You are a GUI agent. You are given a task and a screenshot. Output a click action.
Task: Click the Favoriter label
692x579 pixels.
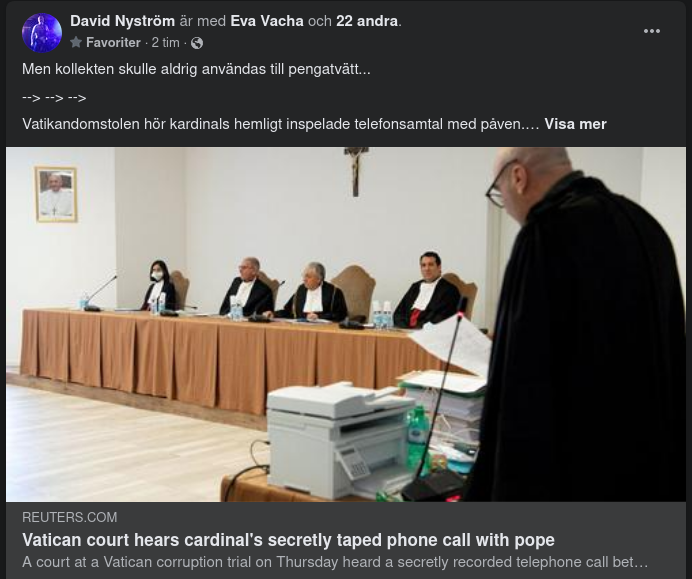pyautogui.click(x=113, y=42)
